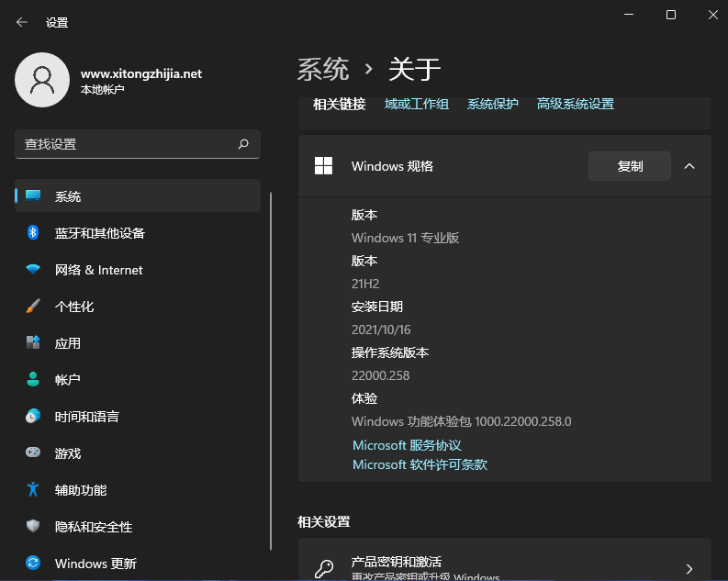Click the 21H2 version value
The image size is (728, 581).
point(365,284)
